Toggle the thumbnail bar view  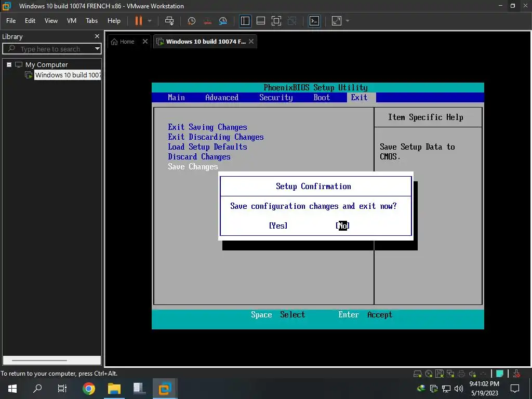[x=261, y=21]
